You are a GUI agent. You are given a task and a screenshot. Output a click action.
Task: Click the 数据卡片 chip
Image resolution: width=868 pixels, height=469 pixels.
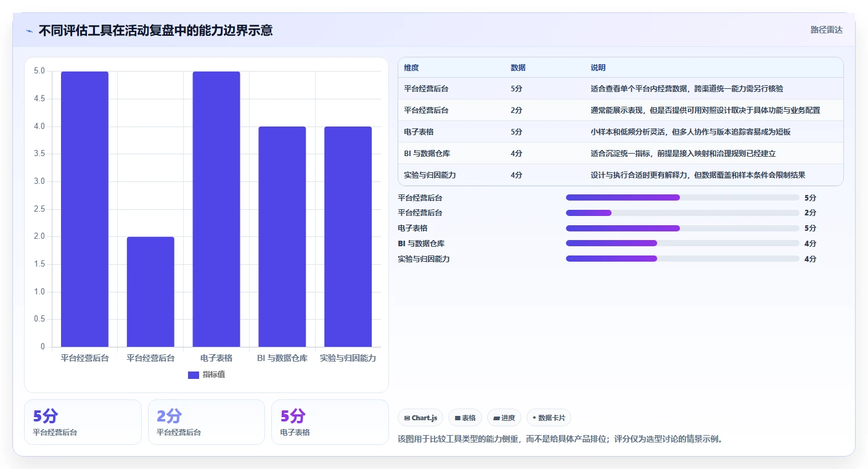tap(549, 418)
